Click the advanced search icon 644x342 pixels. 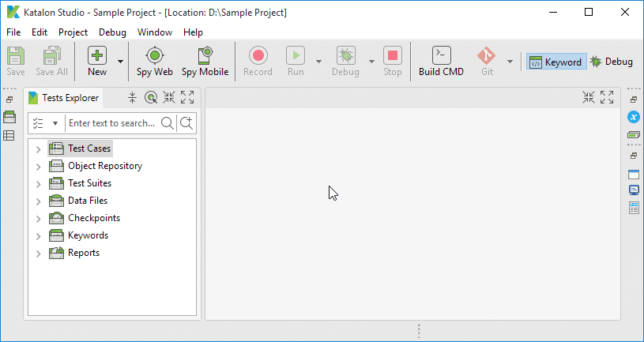(186, 123)
